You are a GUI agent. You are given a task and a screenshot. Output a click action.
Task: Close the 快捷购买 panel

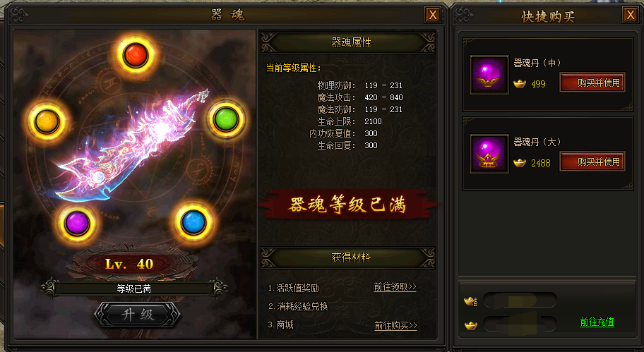631,16
